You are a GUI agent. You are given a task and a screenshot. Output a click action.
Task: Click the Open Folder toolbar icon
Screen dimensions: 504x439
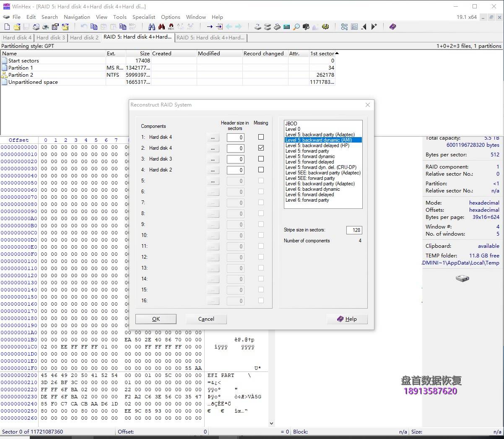tap(65, 26)
